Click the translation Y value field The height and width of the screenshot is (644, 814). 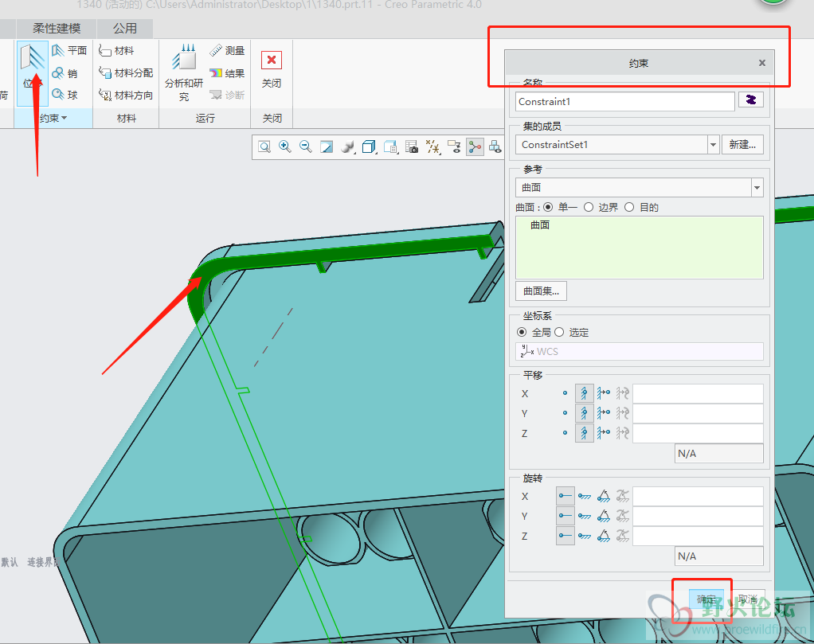click(x=699, y=414)
